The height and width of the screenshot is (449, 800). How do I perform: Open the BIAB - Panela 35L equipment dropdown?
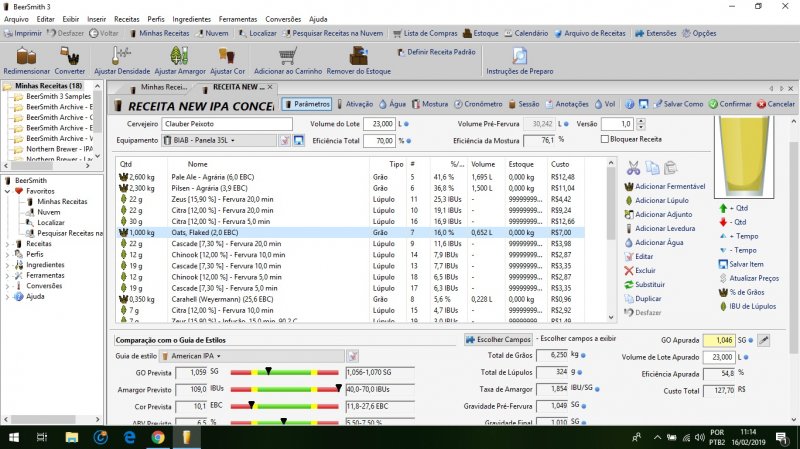(219, 140)
